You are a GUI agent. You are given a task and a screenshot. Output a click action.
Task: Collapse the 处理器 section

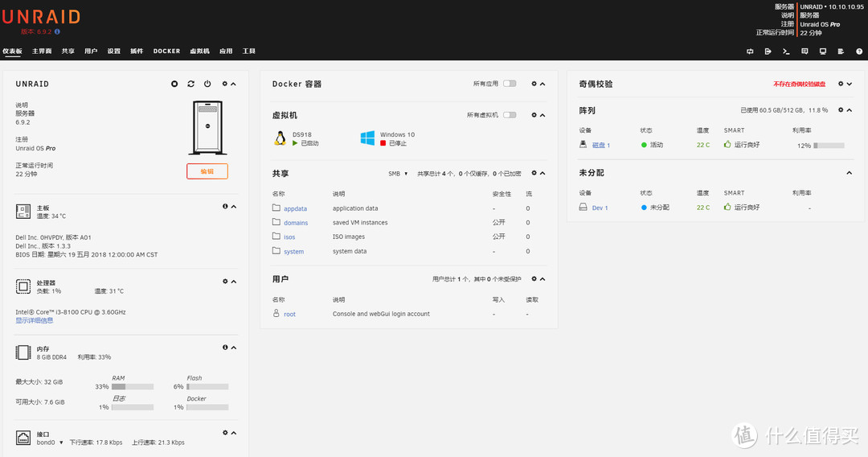tap(234, 282)
